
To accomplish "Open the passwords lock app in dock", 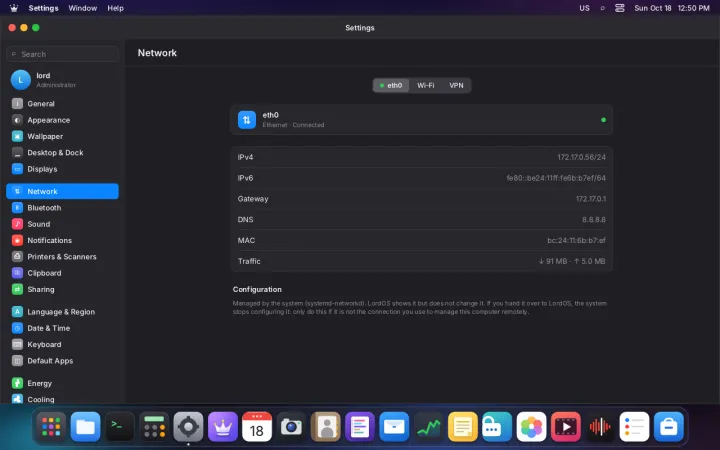I will (x=497, y=427).
